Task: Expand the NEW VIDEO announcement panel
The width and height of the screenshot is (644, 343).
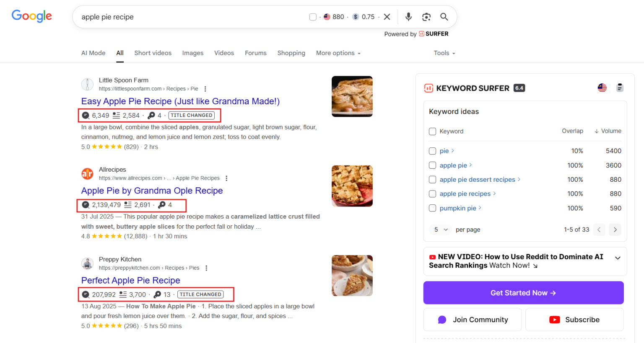Action: (x=618, y=258)
